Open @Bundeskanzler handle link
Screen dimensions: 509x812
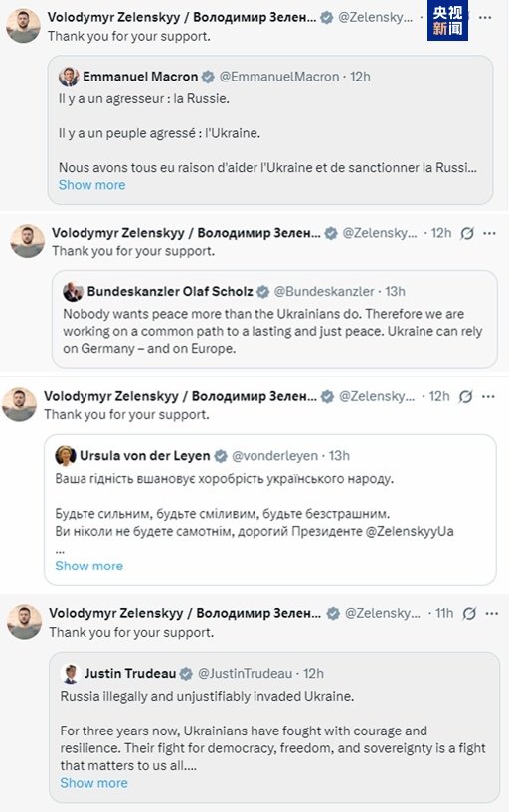click(x=324, y=292)
